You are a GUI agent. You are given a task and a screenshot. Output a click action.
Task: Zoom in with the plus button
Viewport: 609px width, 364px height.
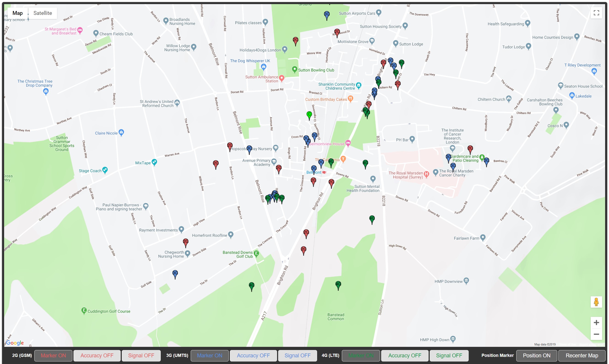pyautogui.click(x=596, y=323)
